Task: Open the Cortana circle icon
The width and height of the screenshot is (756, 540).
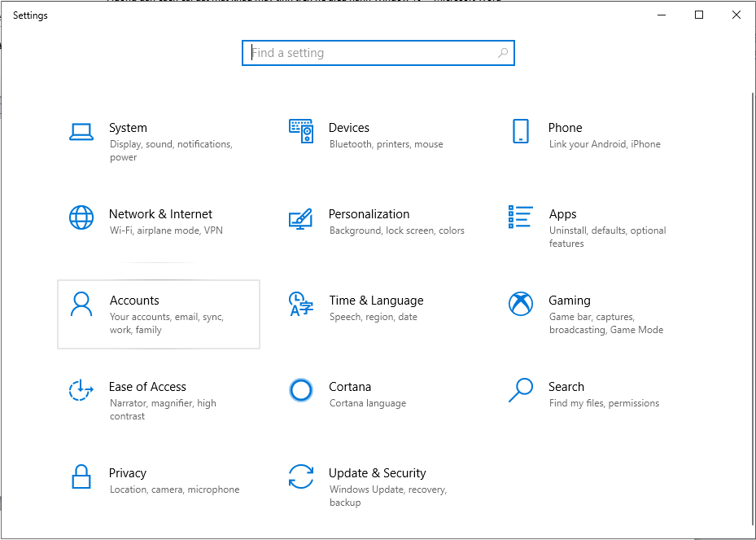Action: point(301,390)
